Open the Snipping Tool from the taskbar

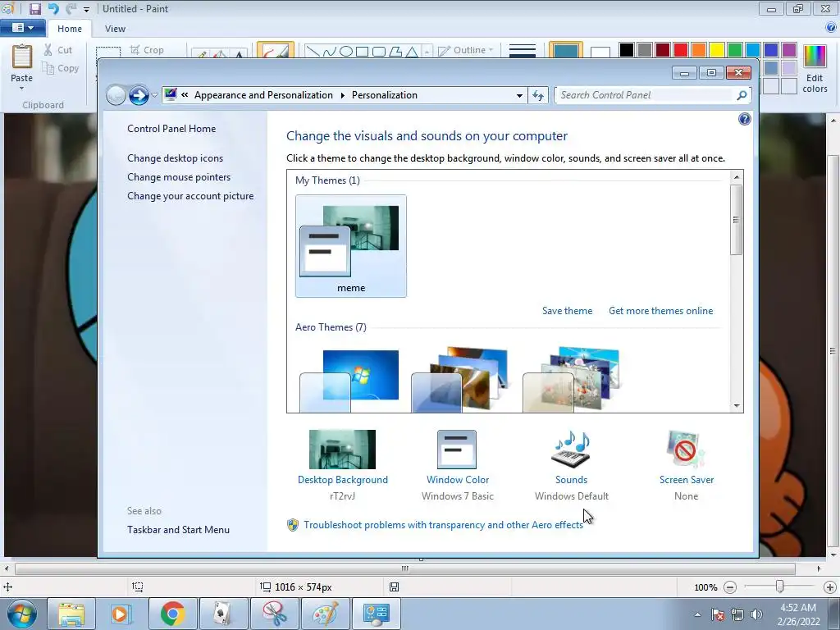(x=274, y=614)
